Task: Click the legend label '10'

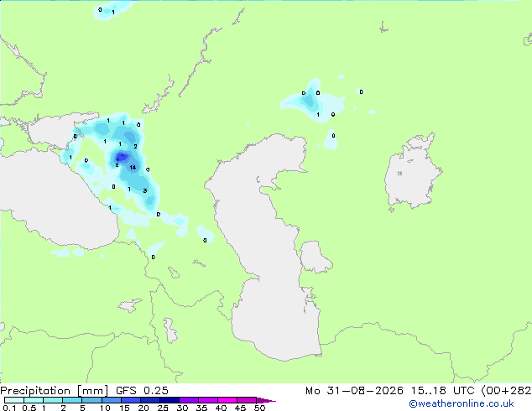Action: click(x=105, y=408)
